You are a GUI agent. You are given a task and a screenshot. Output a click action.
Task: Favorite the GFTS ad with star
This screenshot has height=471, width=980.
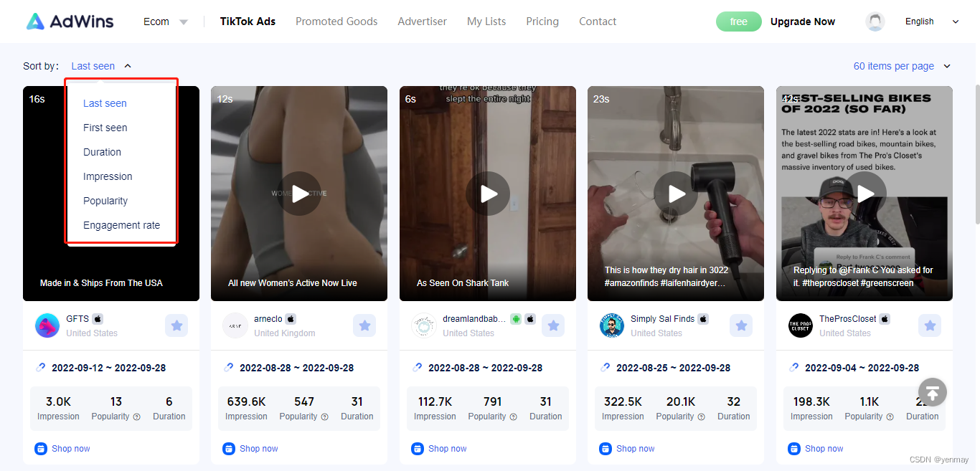pyautogui.click(x=176, y=325)
